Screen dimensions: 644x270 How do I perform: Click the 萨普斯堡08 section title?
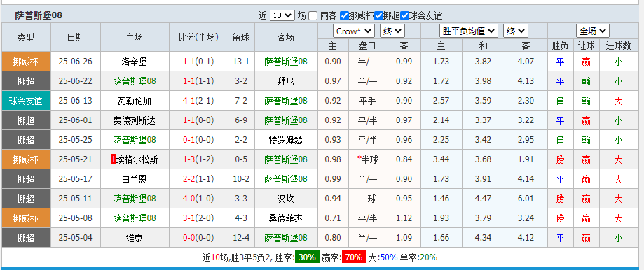pyautogui.click(x=39, y=15)
